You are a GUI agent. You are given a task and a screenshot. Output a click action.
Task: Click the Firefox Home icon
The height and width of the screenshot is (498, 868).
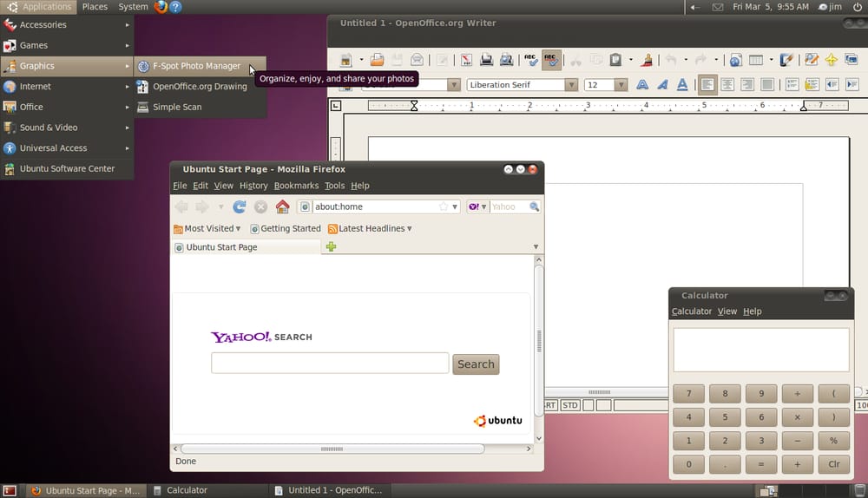click(282, 206)
